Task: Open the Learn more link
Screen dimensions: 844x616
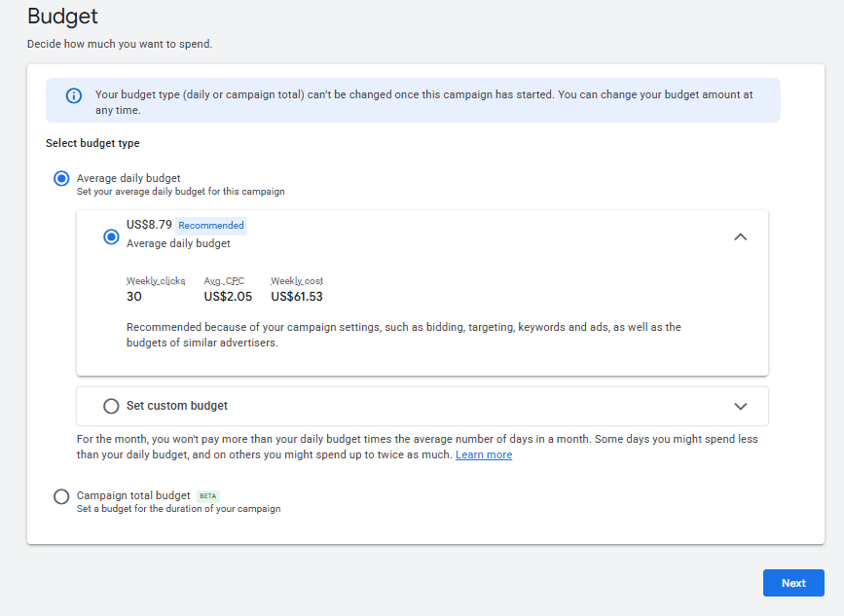Action: point(484,454)
